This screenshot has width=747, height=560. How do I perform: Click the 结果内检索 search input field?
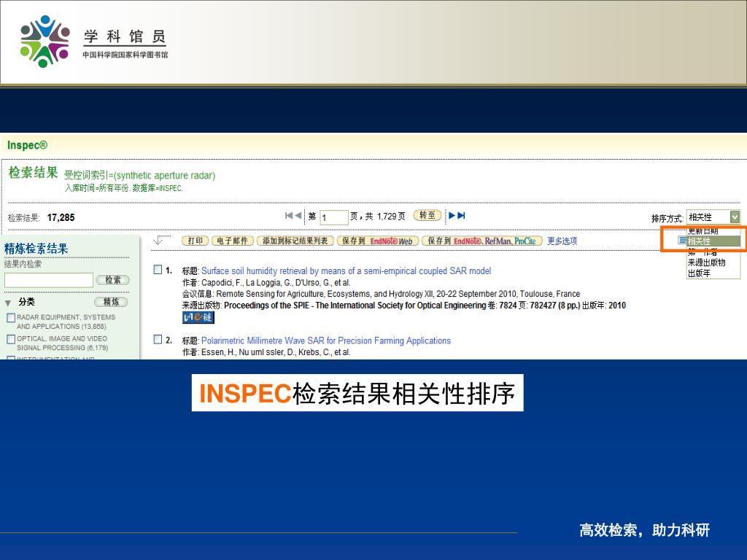tap(49, 280)
